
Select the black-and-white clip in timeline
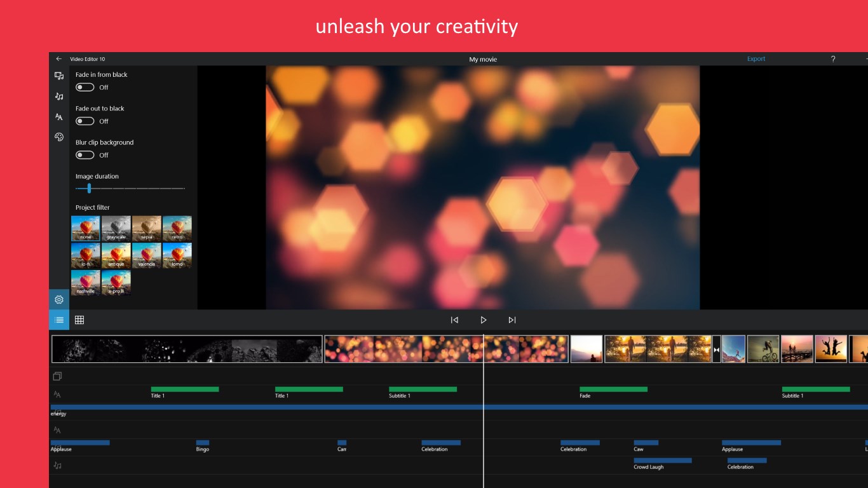click(x=187, y=349)
